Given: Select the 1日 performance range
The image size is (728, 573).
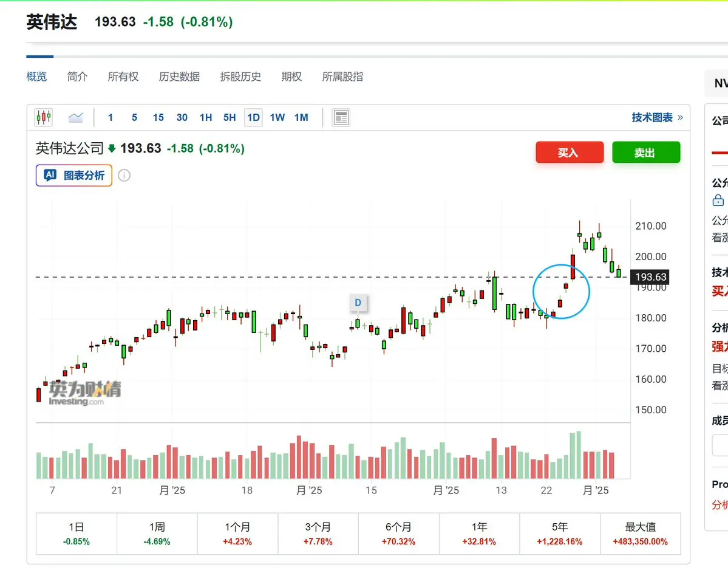Looking at the screenshot, I should click(x=76, y=534).
